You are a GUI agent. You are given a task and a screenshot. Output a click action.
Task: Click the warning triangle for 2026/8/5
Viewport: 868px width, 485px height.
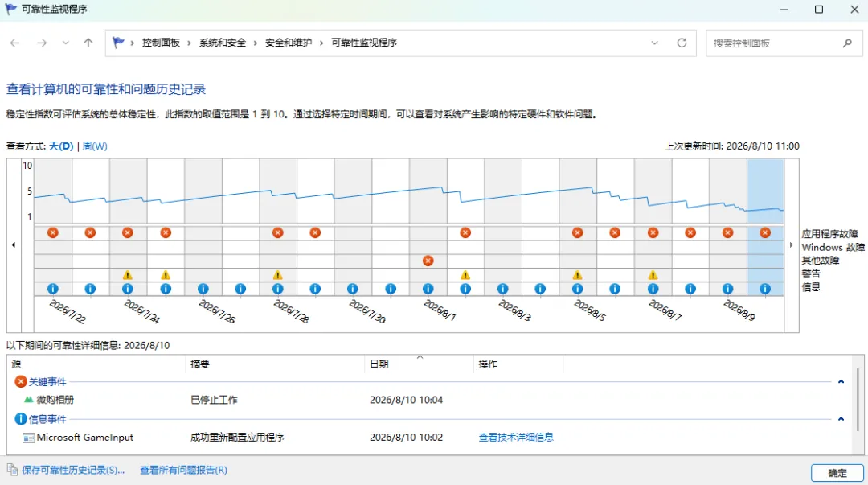click(x=578, y=275)
